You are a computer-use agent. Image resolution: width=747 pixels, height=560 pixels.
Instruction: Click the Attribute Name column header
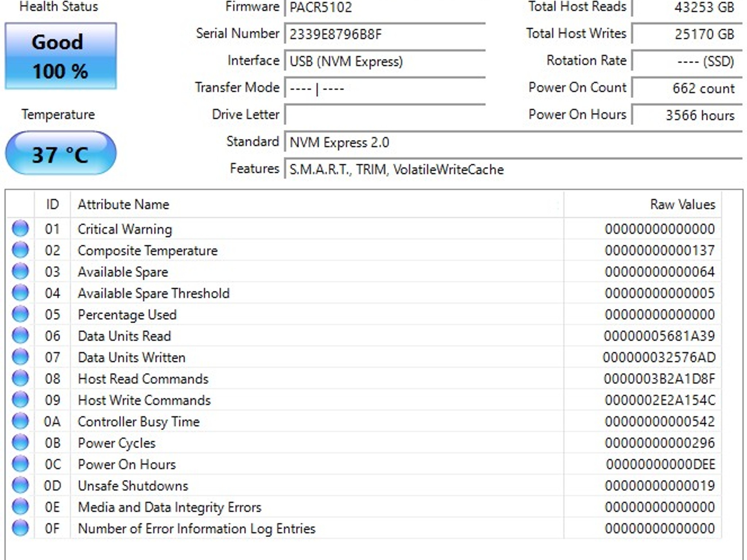[x=317, y=204]
